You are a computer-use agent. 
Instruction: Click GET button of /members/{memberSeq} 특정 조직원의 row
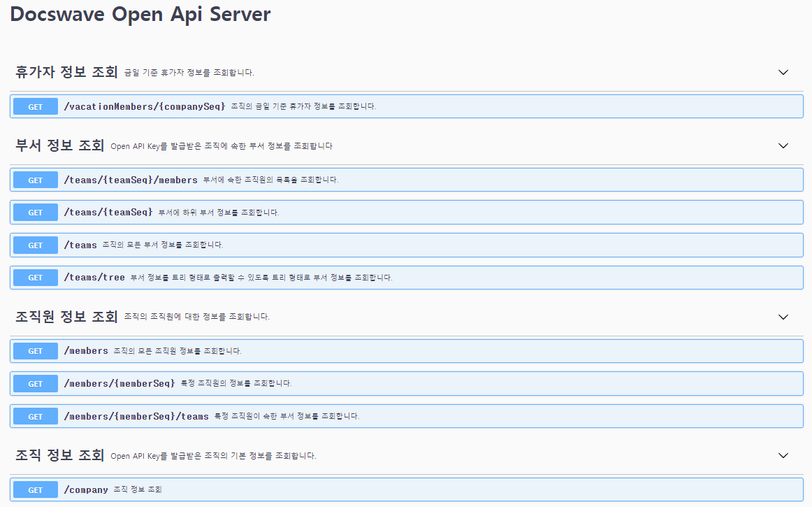click(36, 384)
